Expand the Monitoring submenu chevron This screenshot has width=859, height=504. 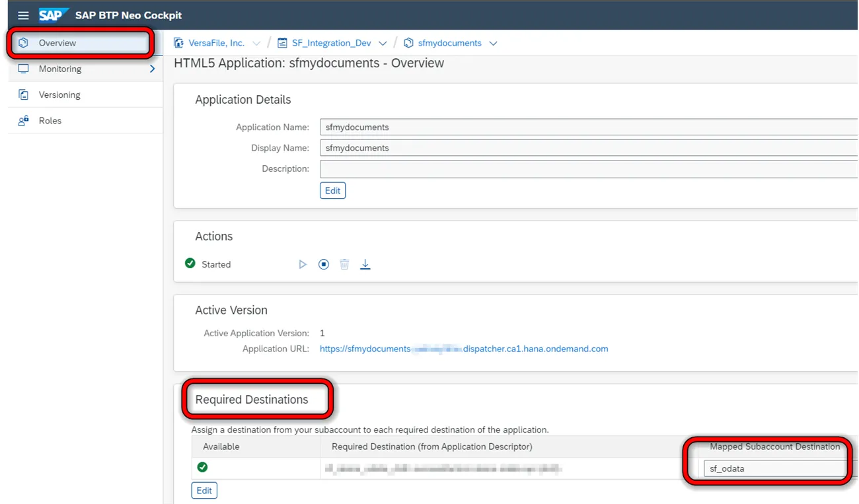[153, 69]
